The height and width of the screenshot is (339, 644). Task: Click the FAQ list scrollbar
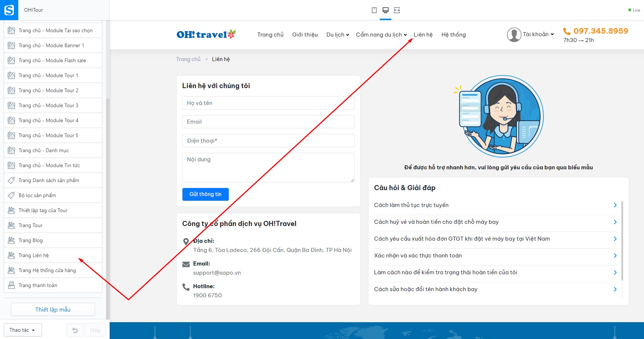click(622, 241)
